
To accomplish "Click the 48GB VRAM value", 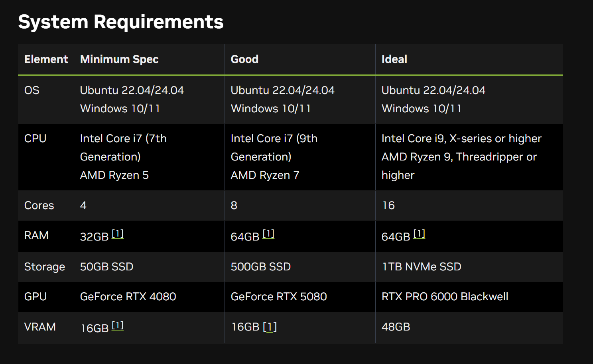I will [x=396, y=327].
